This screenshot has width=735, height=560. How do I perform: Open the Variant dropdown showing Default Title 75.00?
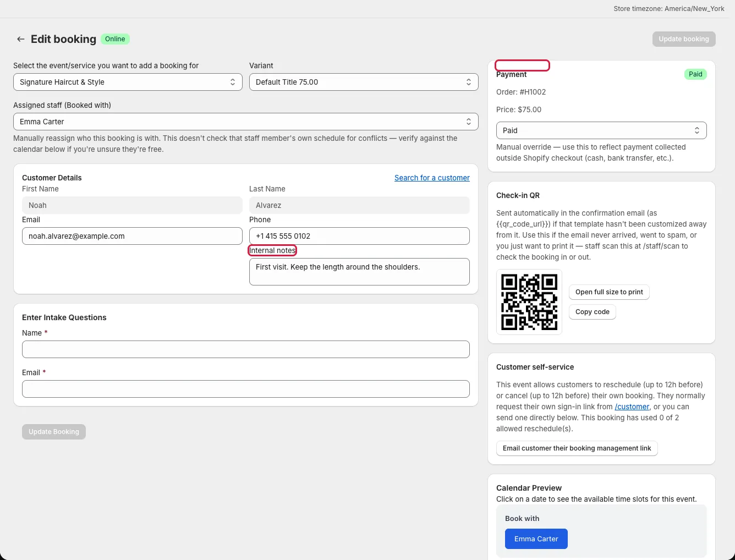[x=364, y=82]
